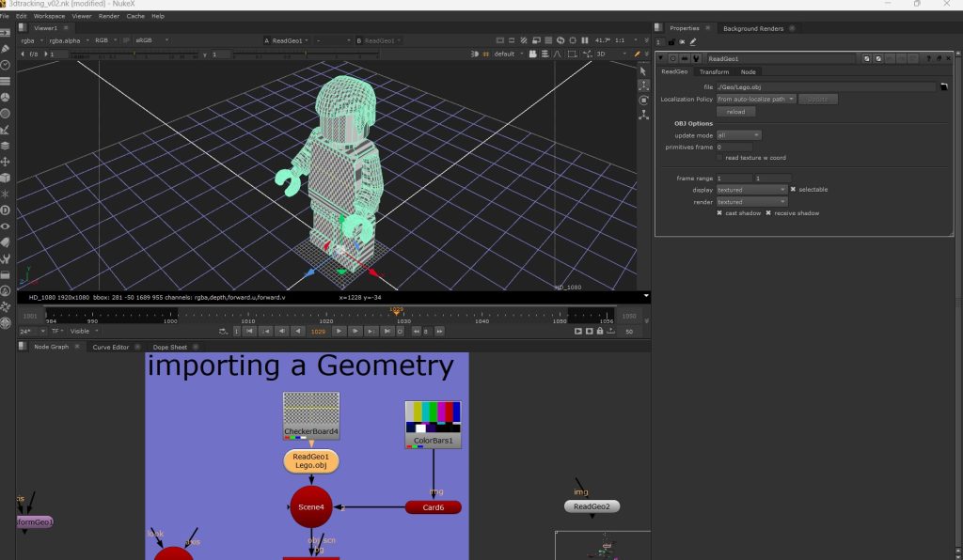Open the Localization Policy dropdown
This screenshot has width=963, height=560.
(756, 100)
